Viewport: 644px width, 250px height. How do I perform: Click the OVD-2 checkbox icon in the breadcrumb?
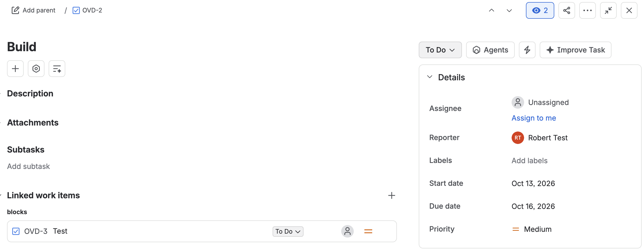(x=76, y=10)
